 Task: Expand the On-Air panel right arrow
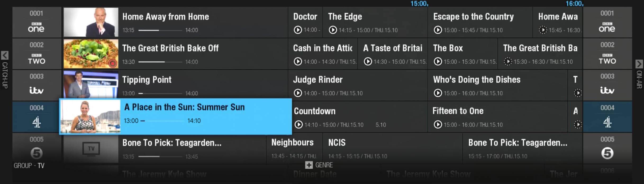coord(639,64)
